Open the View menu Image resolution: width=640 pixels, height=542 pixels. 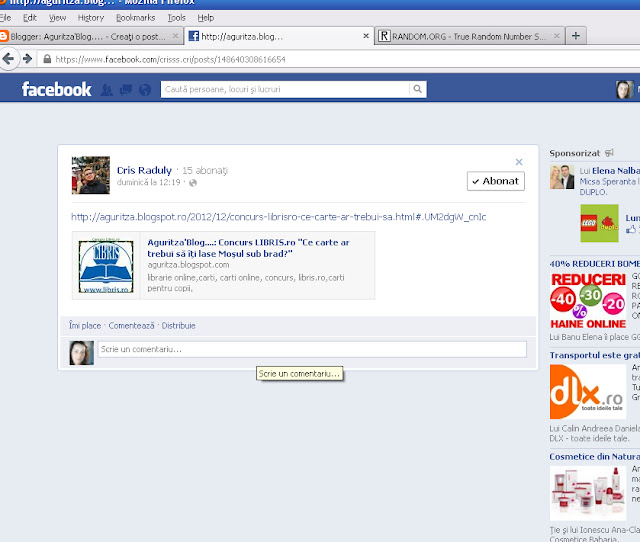[x=58, y=18]
